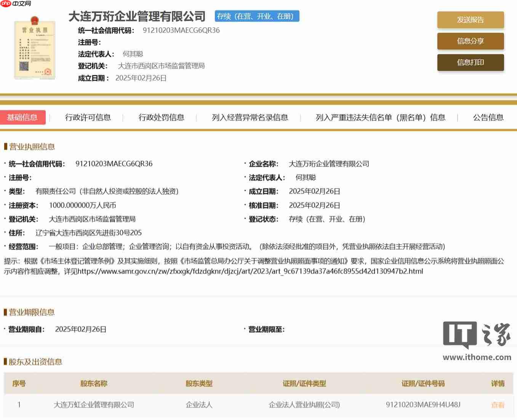Switch to the 公告信息 tab

(488, 118)
